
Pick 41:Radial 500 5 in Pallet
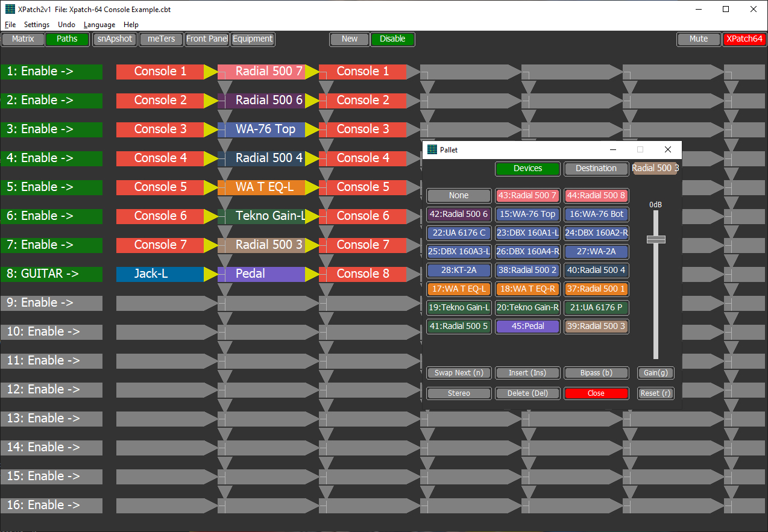[459, 327]
